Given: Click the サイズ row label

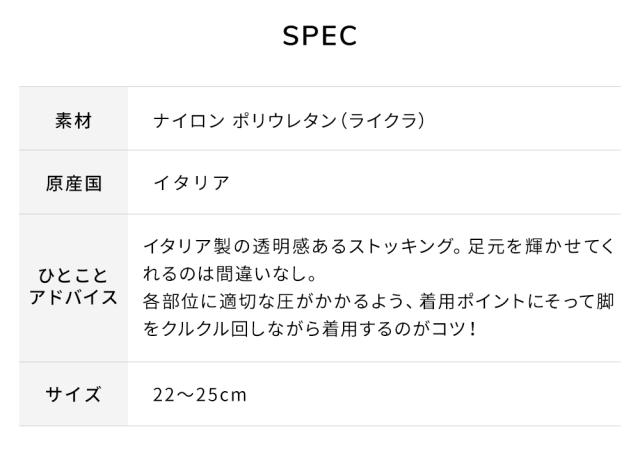Looking at the screenshot, I should coord(73,394).
